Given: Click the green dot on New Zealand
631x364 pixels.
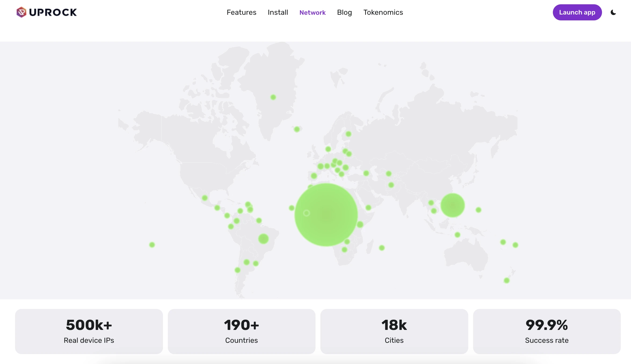Looking at the screenshot, I should (506, 281).
